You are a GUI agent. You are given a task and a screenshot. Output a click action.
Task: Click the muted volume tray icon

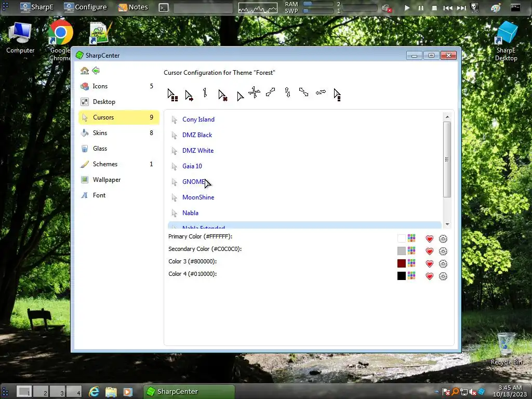[x=473, y=393]
